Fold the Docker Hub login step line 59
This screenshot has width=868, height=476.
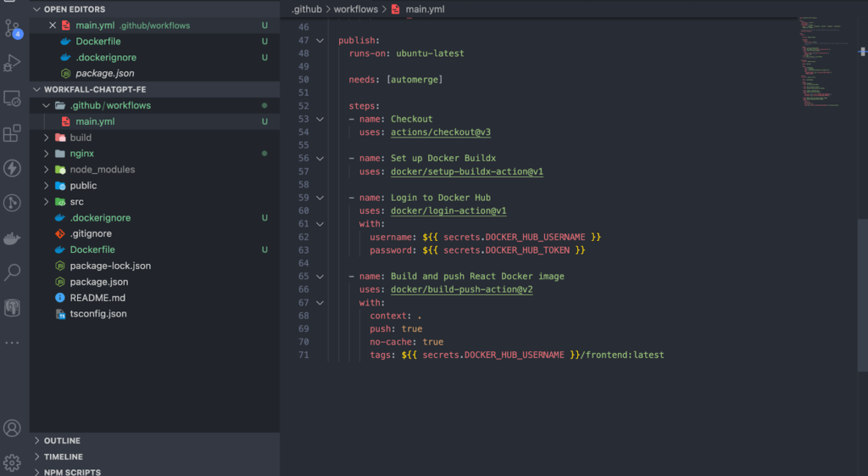320,198
